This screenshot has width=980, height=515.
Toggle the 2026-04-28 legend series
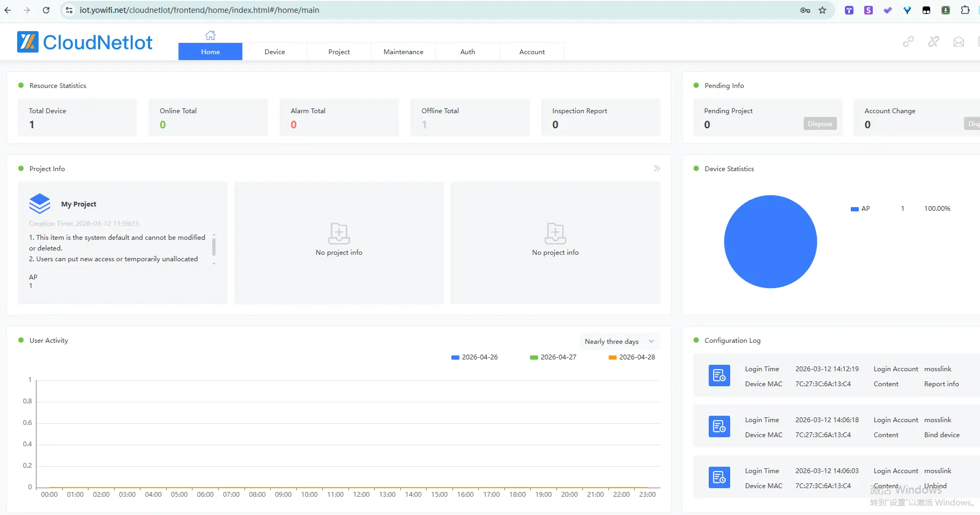coord(632,357)
